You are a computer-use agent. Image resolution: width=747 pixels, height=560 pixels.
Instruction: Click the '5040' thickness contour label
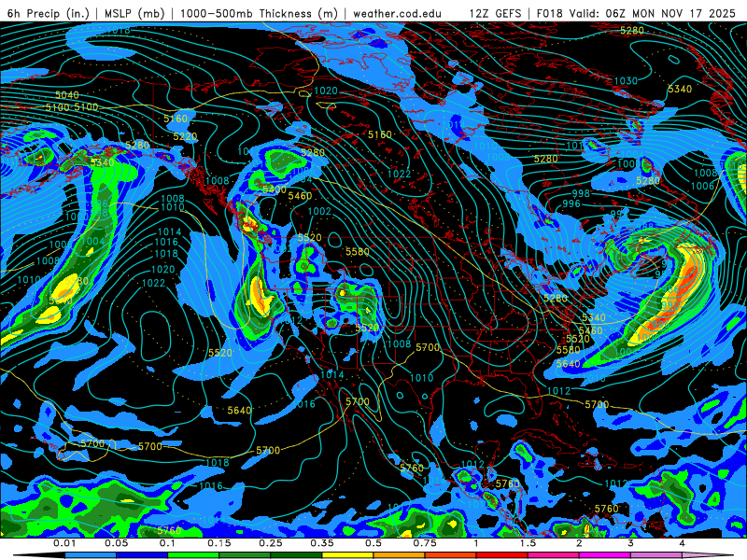[x=67, y=95]
